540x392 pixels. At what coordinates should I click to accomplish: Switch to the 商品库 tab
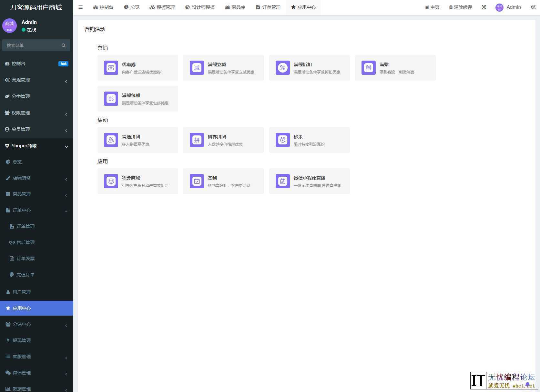click(x=235, y=7)
